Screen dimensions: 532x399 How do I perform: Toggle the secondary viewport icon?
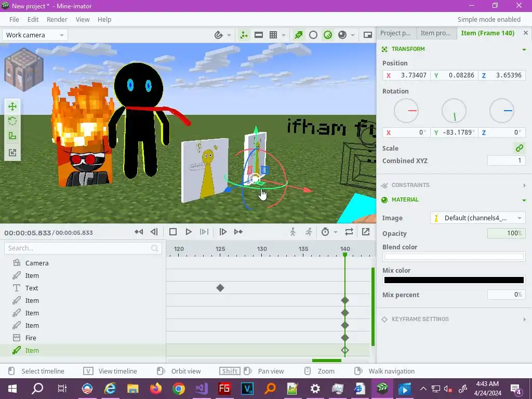tap(368, 35)
